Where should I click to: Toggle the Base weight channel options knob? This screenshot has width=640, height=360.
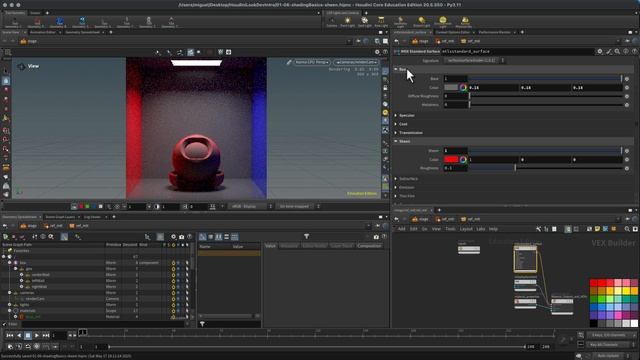627,79
